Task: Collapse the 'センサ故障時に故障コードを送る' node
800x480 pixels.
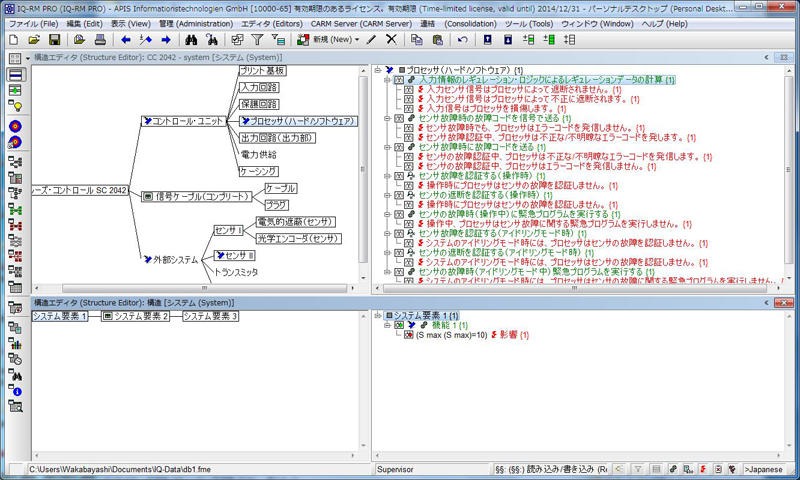Action: click(x=387, y=147)
